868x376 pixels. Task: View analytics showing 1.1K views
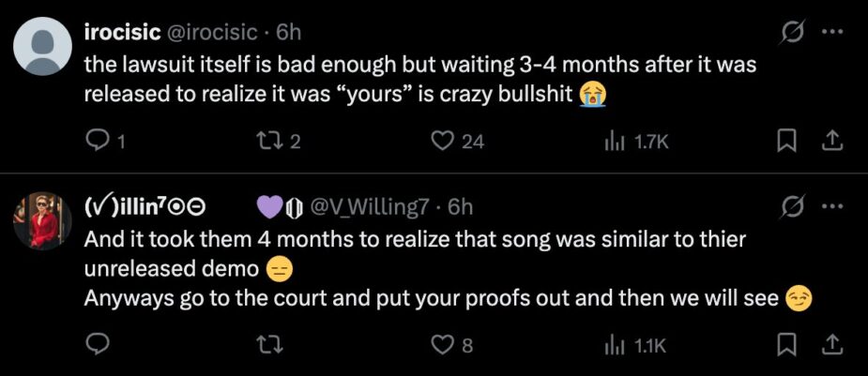point(633,346)
